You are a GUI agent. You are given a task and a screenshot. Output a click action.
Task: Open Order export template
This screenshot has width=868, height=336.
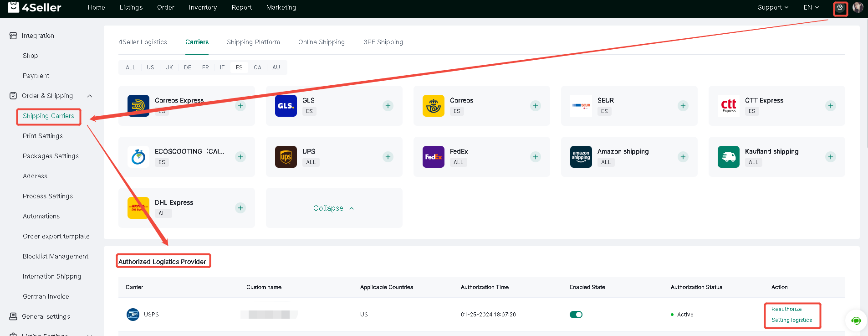(x=56, y=236)
